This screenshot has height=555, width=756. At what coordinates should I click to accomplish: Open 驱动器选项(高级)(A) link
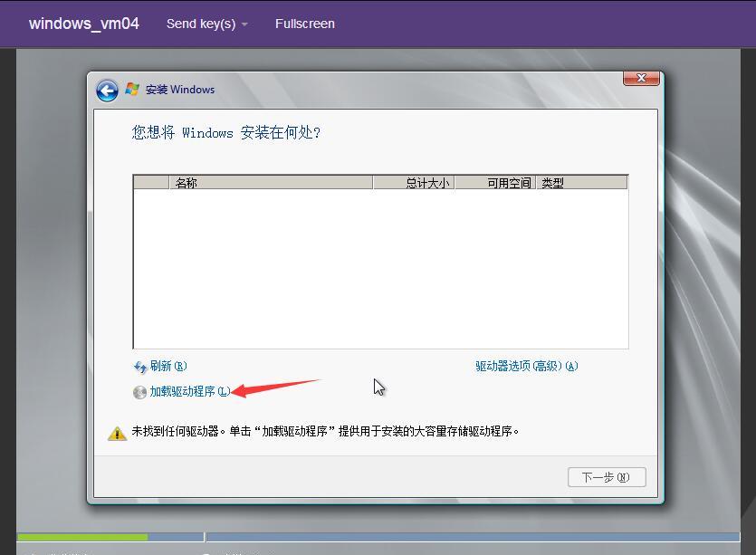(527, 366)
